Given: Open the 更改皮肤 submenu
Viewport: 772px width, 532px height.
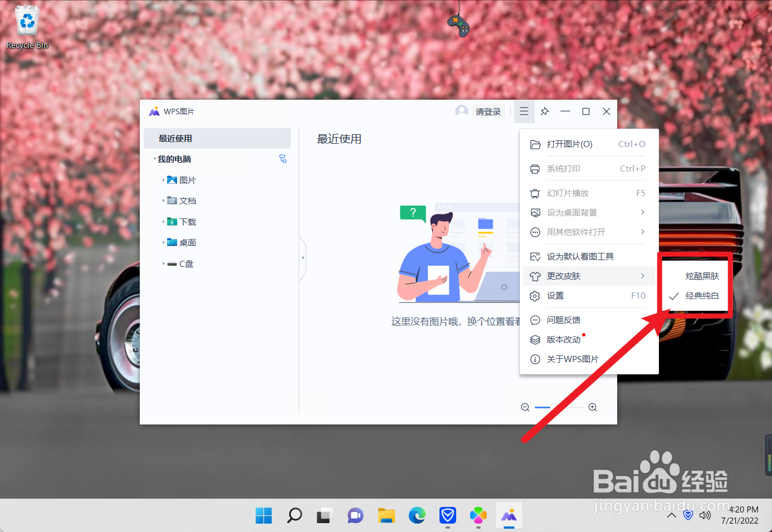Looking at the screenshot, I should (x=589, y=276).
